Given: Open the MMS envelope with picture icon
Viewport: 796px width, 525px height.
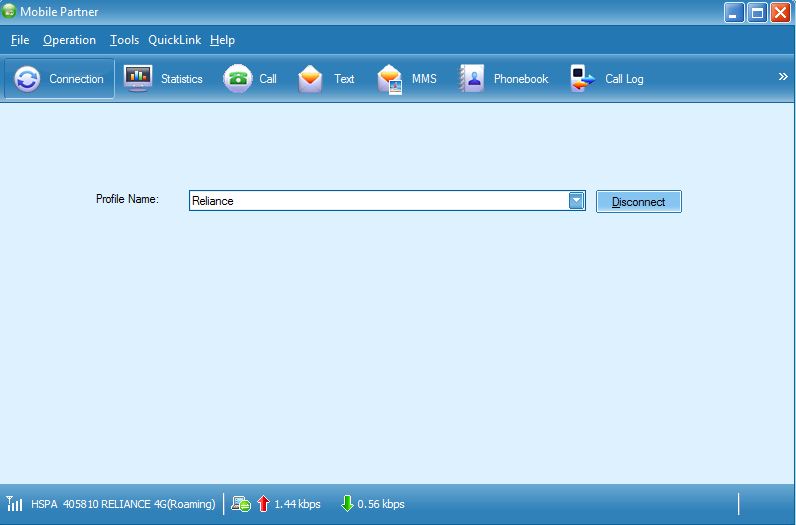Looking at the screenshot, I should [x=390, y=79].
